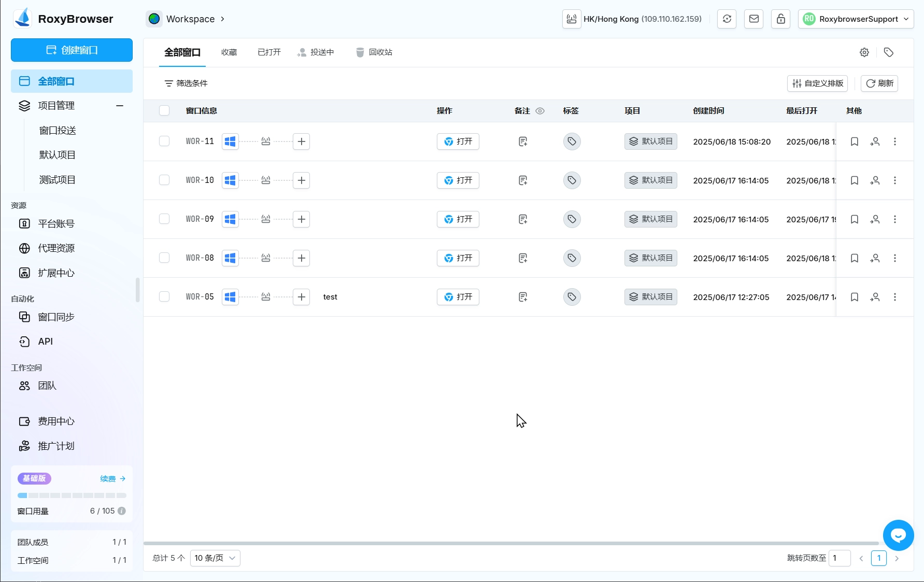Toggle the 备注 eye visibility icon
This screenshot has height=582, width=924.
pos(540,111)
